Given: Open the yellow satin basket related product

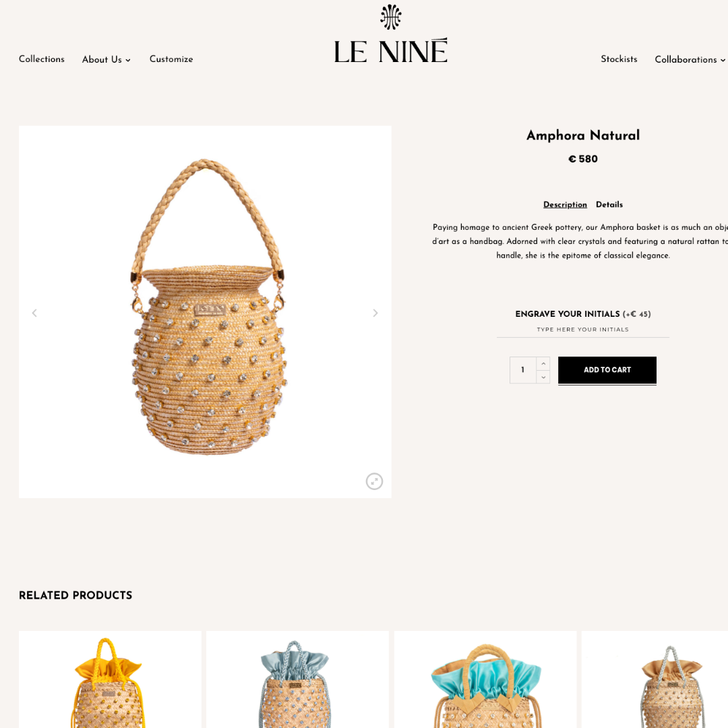Looking at the screenshot, I should (x=110, y=679).
